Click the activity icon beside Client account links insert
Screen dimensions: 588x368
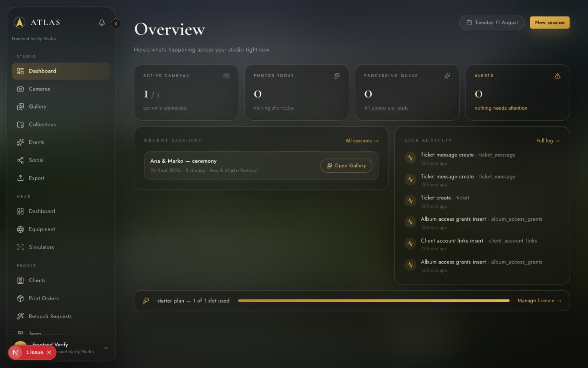(x=410, y=244)
